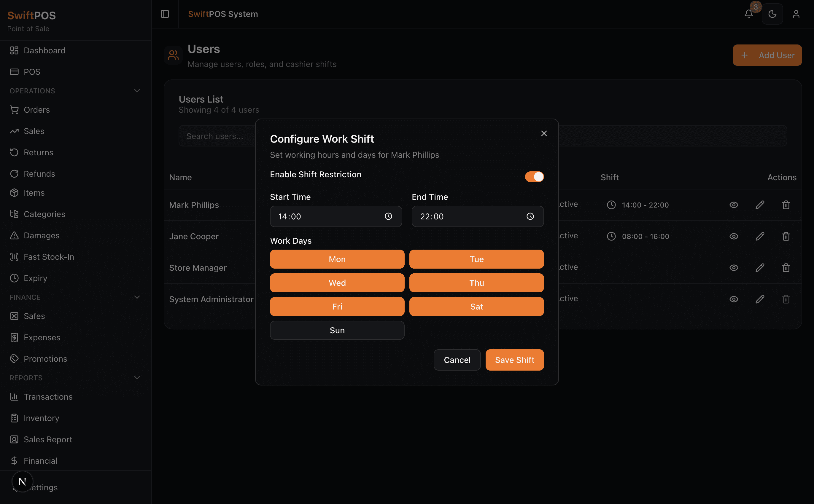Deselect Wed work day button
814x504 pixels.
point(337,283)
